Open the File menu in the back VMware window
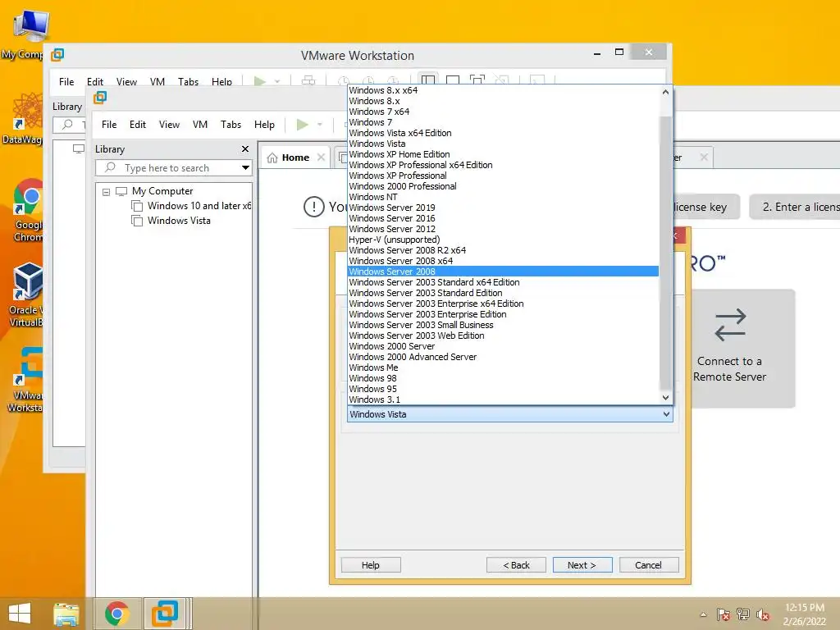Image resolution: width=840 pixels, height=630 pixels. tap(66, 81)
